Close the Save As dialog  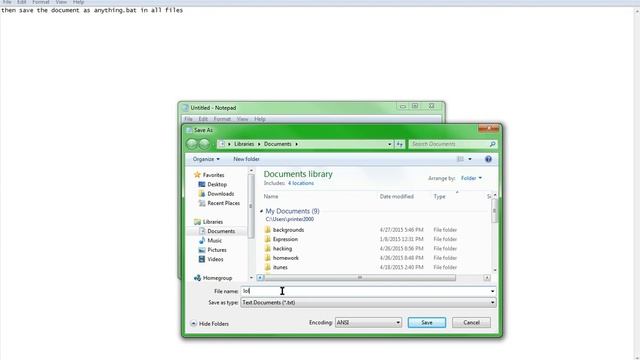[x=489, y=128]
